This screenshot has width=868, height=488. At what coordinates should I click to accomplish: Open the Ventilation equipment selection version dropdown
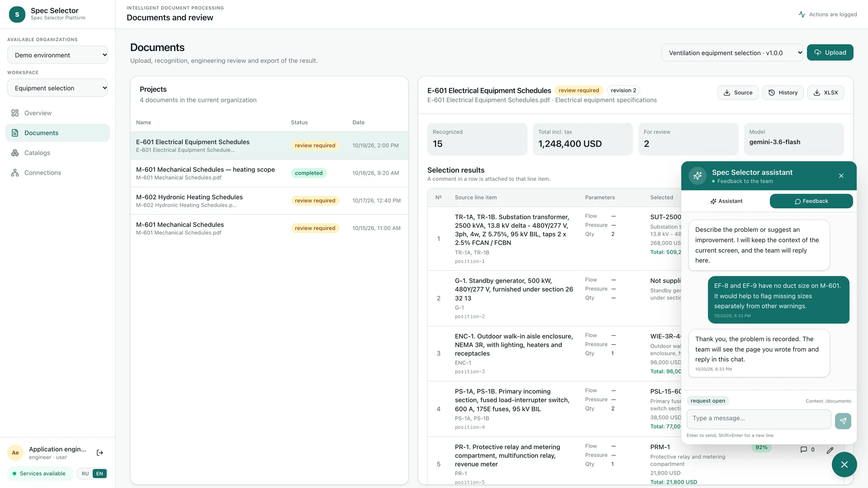[732, 53]
